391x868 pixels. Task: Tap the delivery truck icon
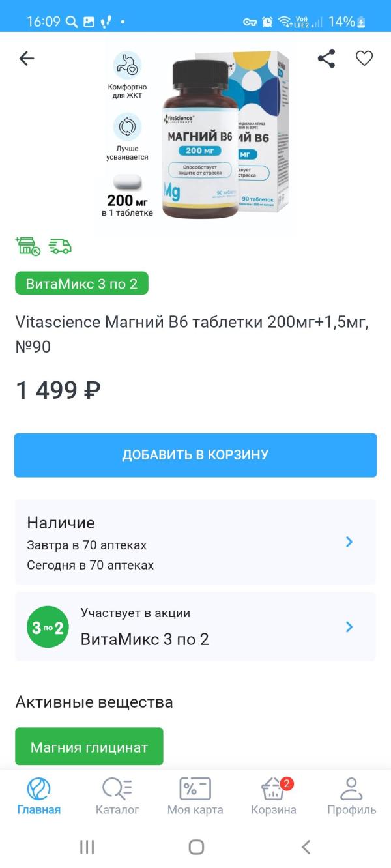[x=60, y=246]
